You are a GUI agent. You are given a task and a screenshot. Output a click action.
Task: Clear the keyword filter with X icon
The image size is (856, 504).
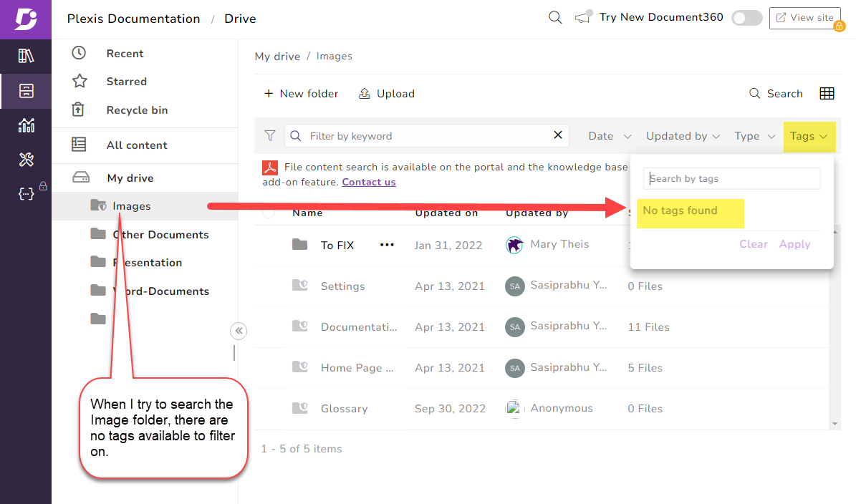pos(558,135)
